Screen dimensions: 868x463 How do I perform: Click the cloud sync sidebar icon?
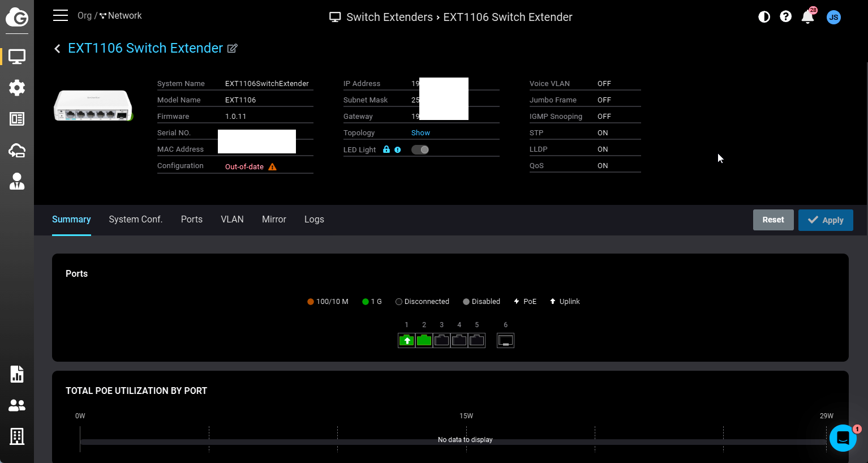[17, 150]
